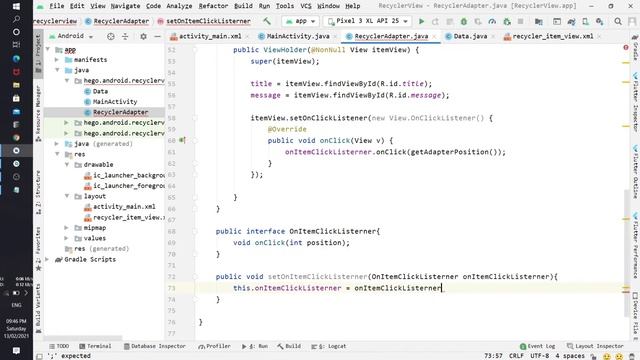Image resolution: width=640 pixels, height=360 pixels.
Task: Open Flutter Inspector side panel
Action: (x=635, y=102)
